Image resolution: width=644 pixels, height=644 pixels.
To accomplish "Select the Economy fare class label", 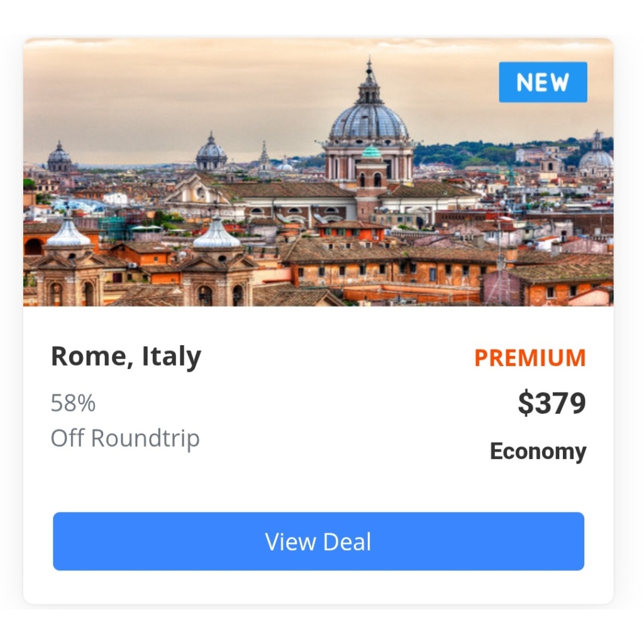I will click(538, 452).
